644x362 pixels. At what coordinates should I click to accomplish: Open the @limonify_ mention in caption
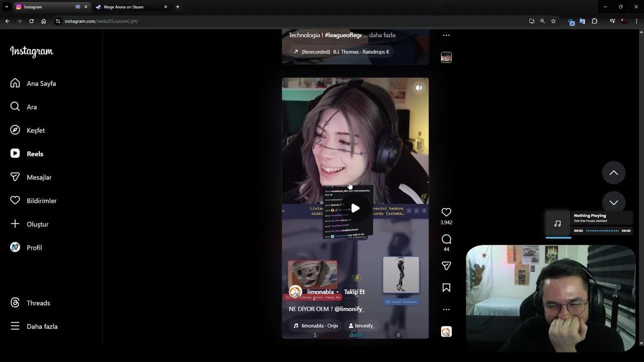click(x=349, y=309)
